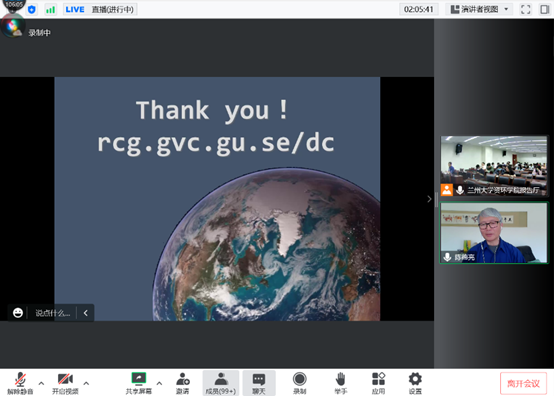Click the red leave meeting button
554x396 pixels.
pyautogui.click(x=523, y=383)
